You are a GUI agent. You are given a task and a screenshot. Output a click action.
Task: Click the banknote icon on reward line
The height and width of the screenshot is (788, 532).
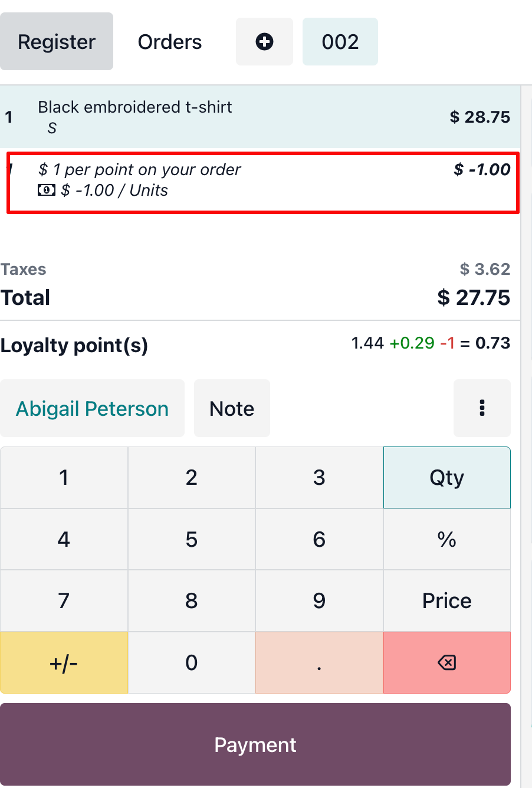(x=47, y=190)
